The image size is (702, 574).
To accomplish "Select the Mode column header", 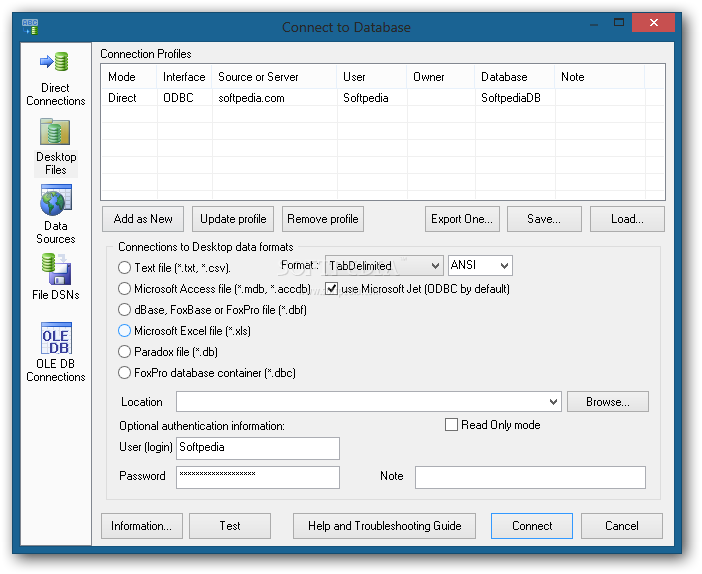I will [x=129, y=77].
